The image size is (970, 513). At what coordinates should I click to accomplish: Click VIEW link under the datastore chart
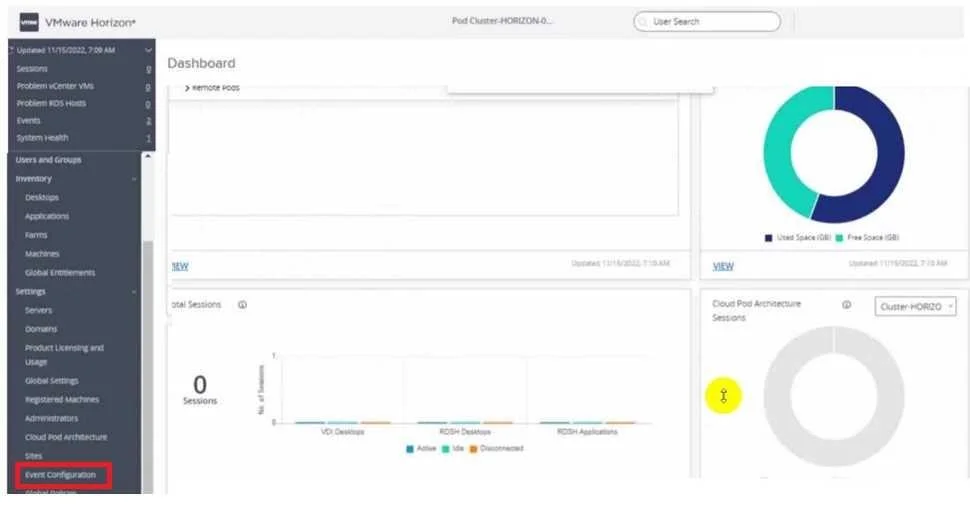[x=723, y=266]
